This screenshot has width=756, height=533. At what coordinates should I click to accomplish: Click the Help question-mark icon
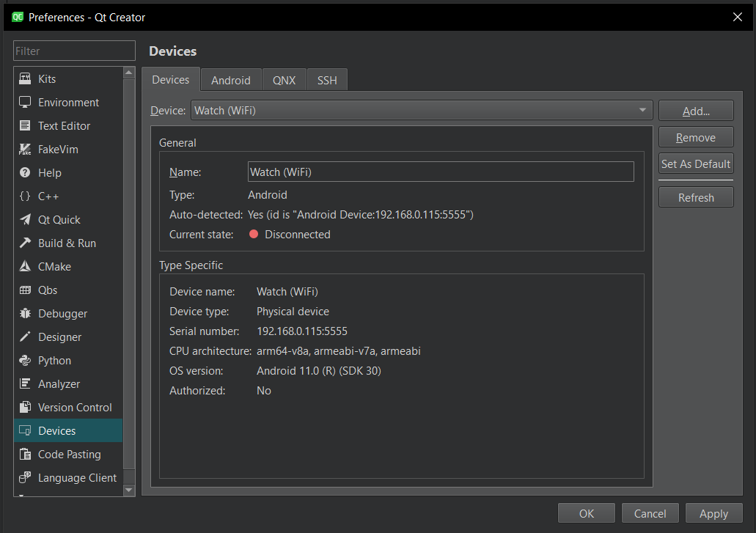click(25, 172)
